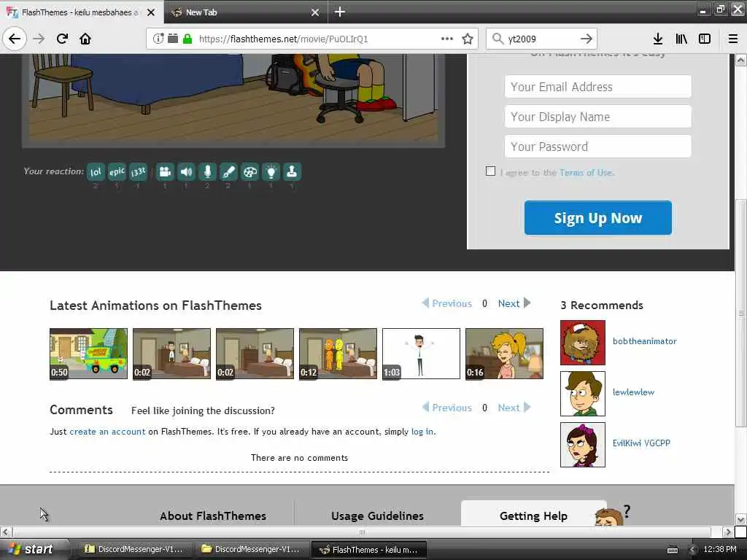
Task: Click the search box containing yt2009
Action: coord(541,39)
